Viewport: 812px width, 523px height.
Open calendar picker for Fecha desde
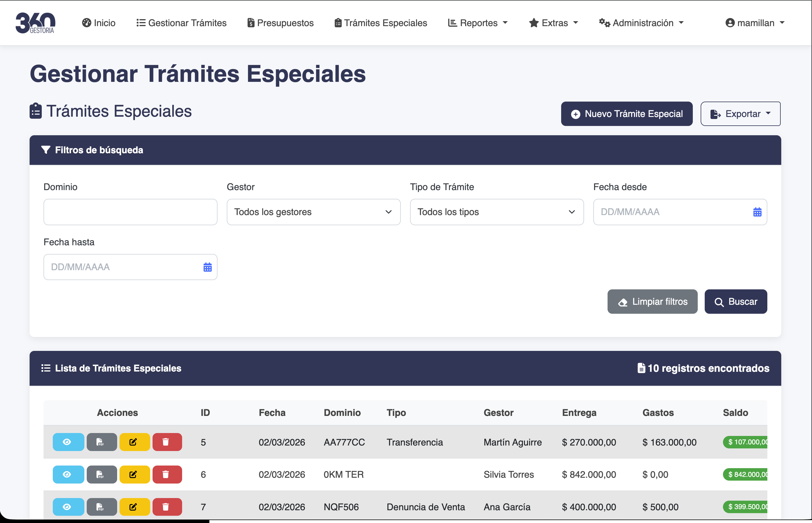(x=757, y=212)
